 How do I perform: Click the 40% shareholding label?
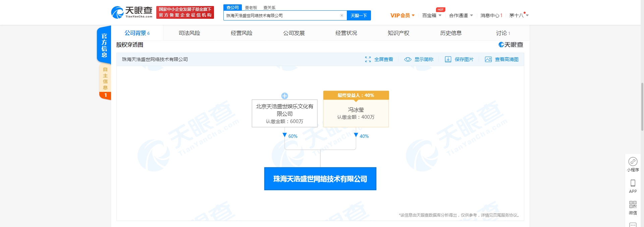(x=364, y=136)
